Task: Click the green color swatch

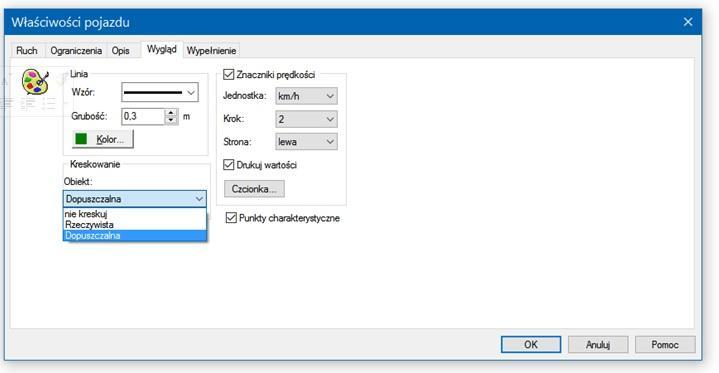Action: tap(81, 139)
